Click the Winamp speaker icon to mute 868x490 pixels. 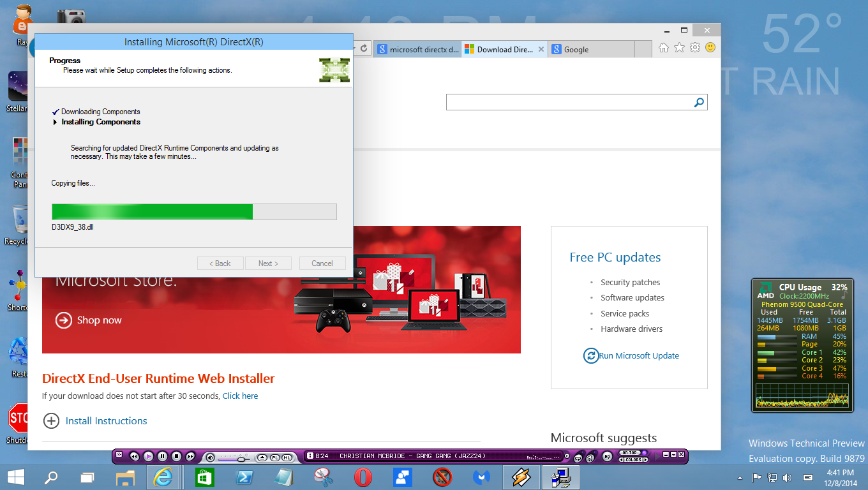pyautogui.click(x=210, y=456)
